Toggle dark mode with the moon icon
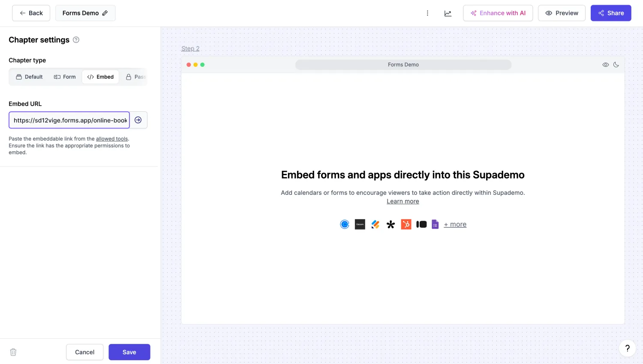This screenshot has width=643, height=364. click(x=616, y=65)
